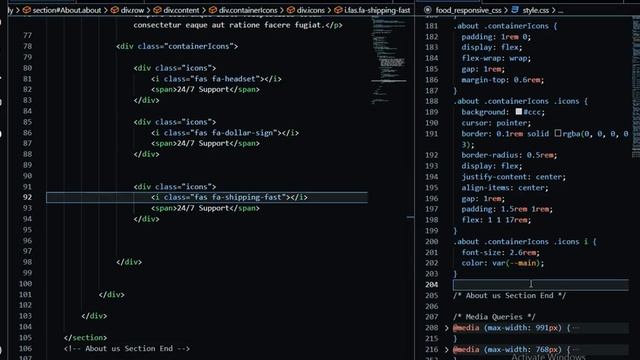This screenshot has width=640, height=360.
Task: Click the symbol icon before div.content breadcrumb
Action: (158, 10)
